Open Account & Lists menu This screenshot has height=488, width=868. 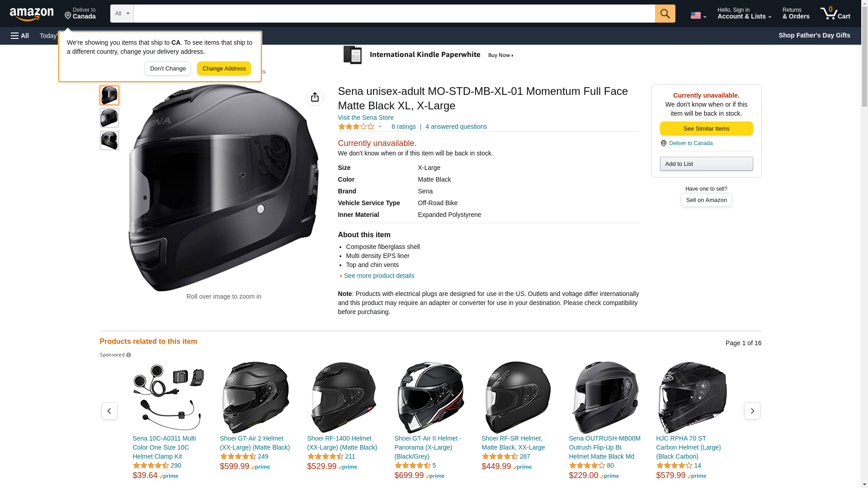[744, 14]
